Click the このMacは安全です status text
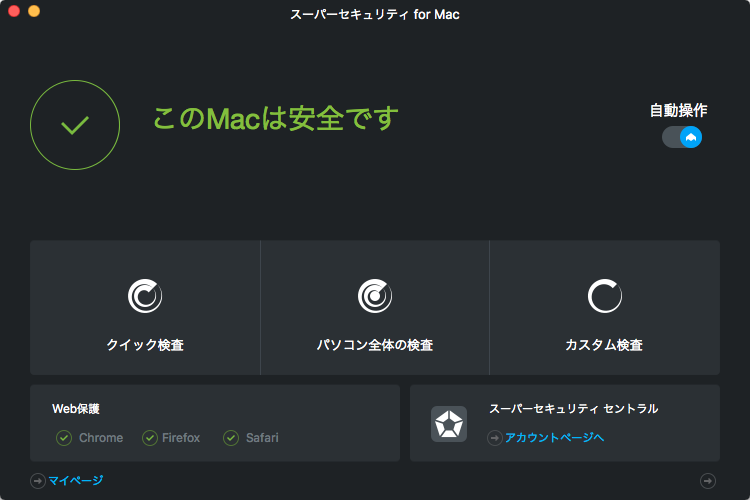Screen dimensions: 750x500 (276, 118)
